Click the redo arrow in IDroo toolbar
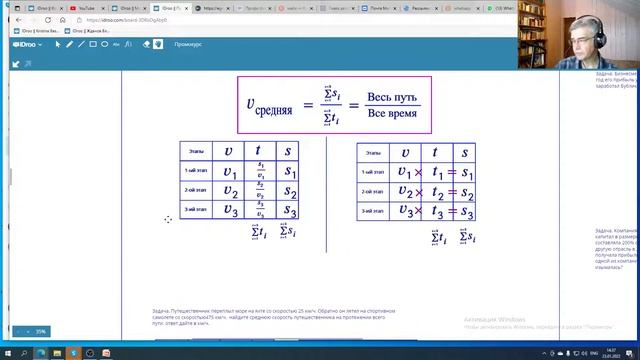Viewport: 640px width, 360px height. [x=28, y=64]
